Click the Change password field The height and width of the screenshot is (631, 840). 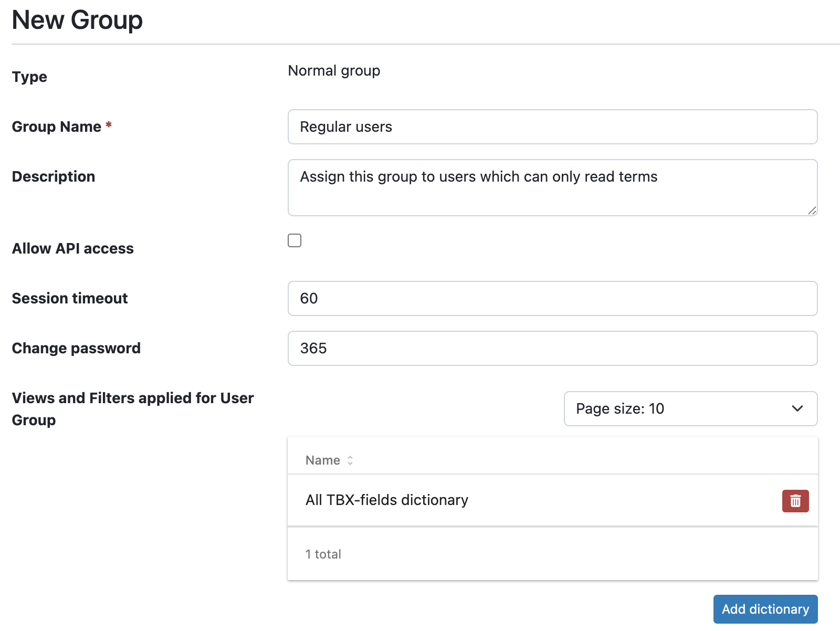552,348
